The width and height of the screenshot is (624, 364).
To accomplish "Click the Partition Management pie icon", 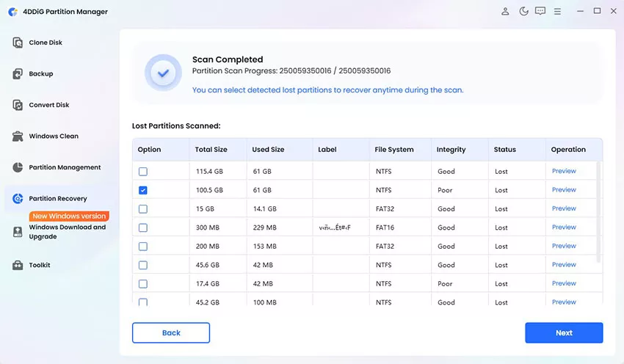I will [x=18, y=167].
